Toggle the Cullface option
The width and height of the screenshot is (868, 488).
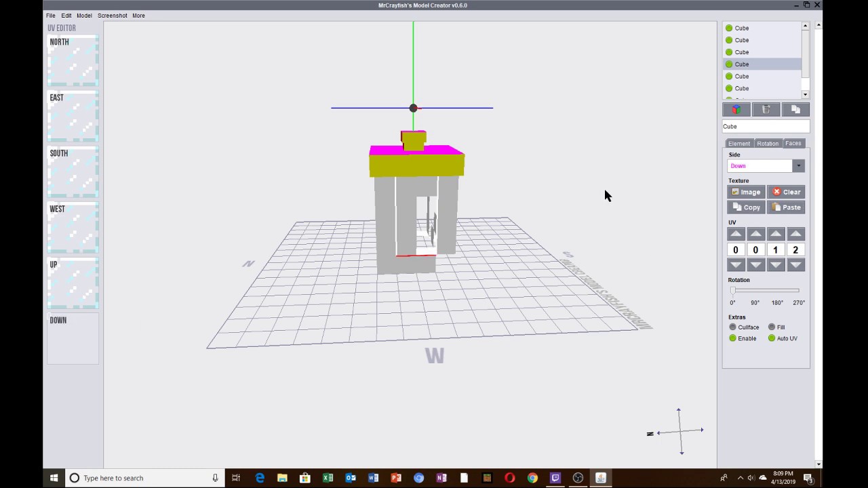click(744, 327)
